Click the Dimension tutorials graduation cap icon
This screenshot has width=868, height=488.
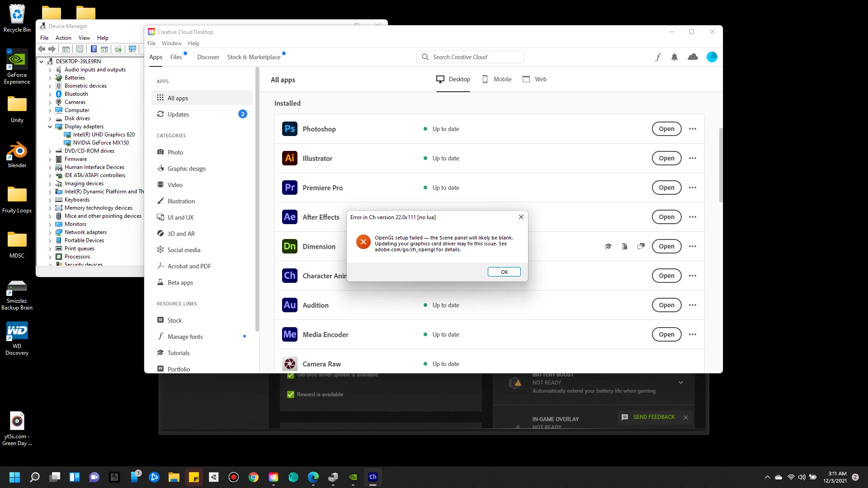click(x=608, y=246)
